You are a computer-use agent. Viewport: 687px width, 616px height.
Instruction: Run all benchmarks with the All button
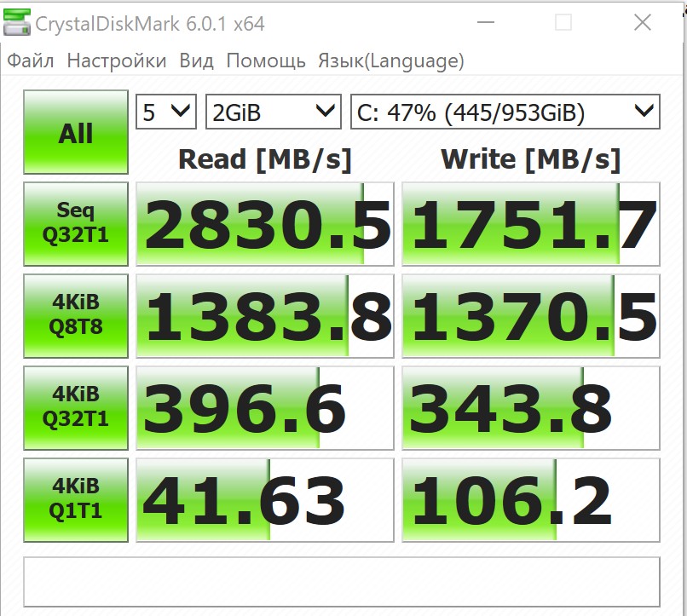76,132
